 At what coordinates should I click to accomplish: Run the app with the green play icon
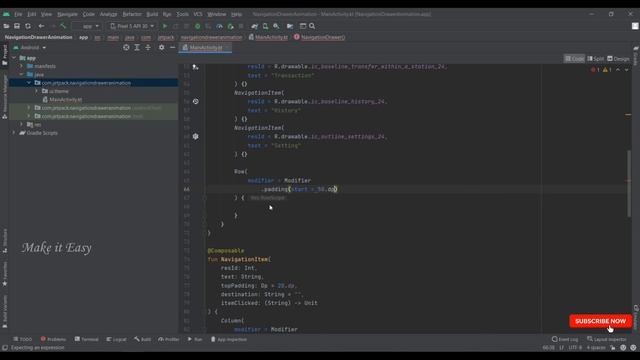tap(165, 26)
